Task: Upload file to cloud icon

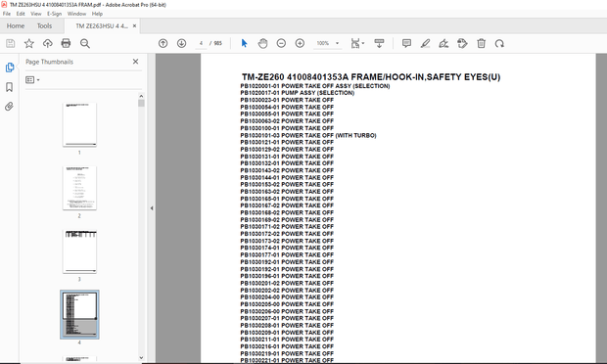Action: click(48, 43)
